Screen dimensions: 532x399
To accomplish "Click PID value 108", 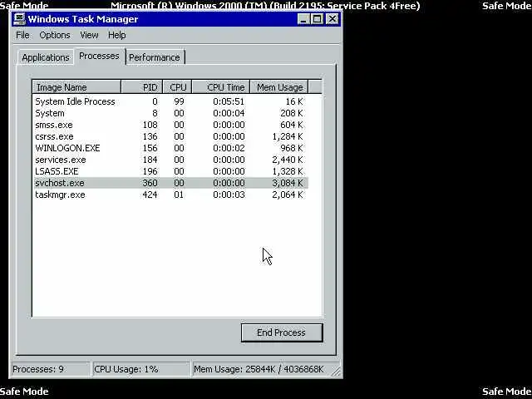I will [x=150, y=125].
